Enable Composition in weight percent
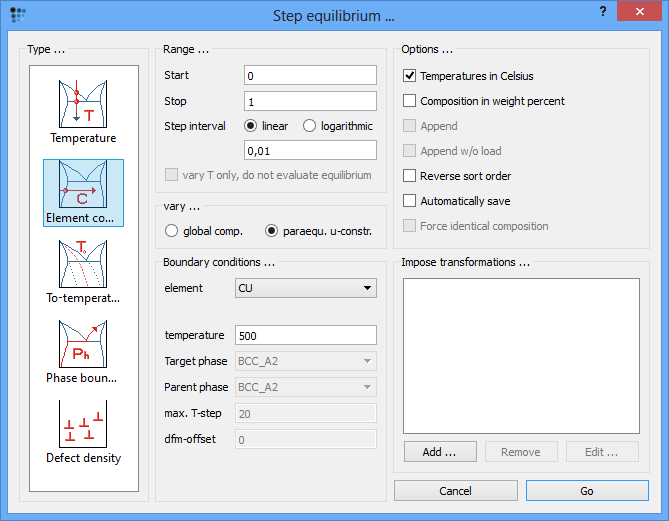Image resolution: width=669 pixels, height=521 pixels. 410,101
